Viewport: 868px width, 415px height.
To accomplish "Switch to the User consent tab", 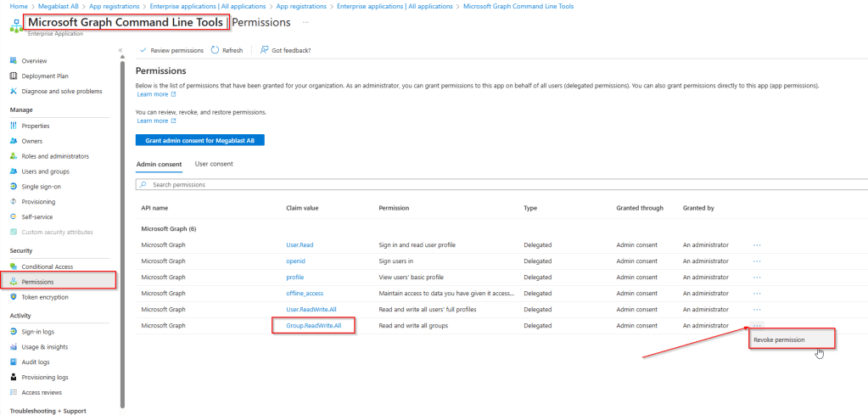I will coord(214,164).
